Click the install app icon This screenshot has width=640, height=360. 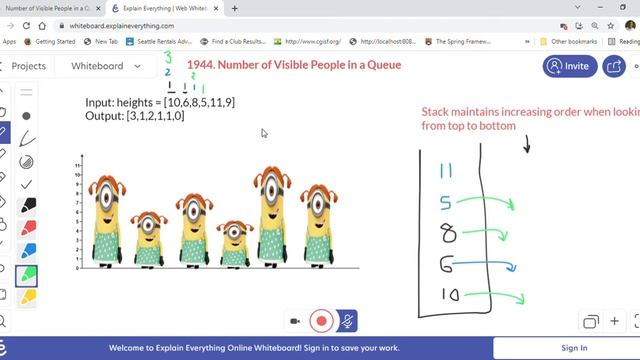[579, 26]
